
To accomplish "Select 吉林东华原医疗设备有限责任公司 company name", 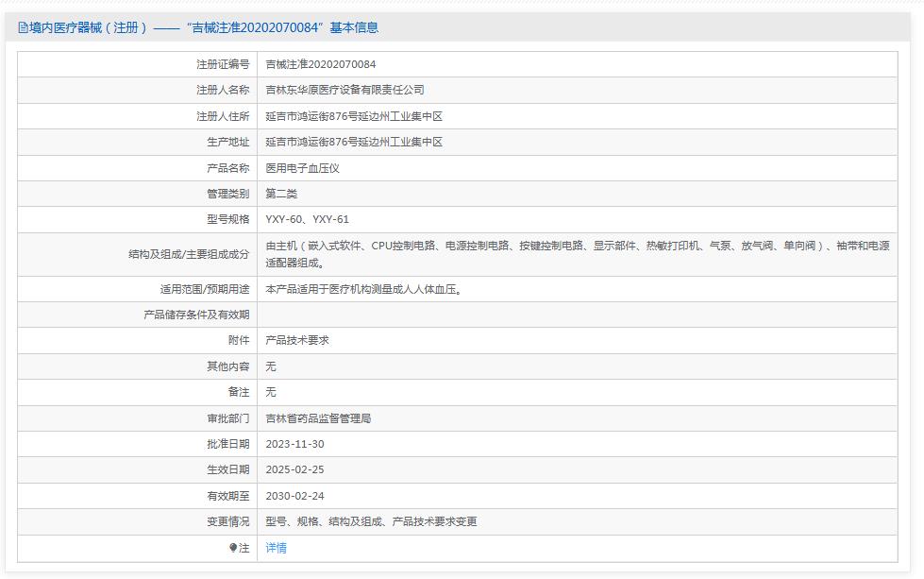I will 347,90.
